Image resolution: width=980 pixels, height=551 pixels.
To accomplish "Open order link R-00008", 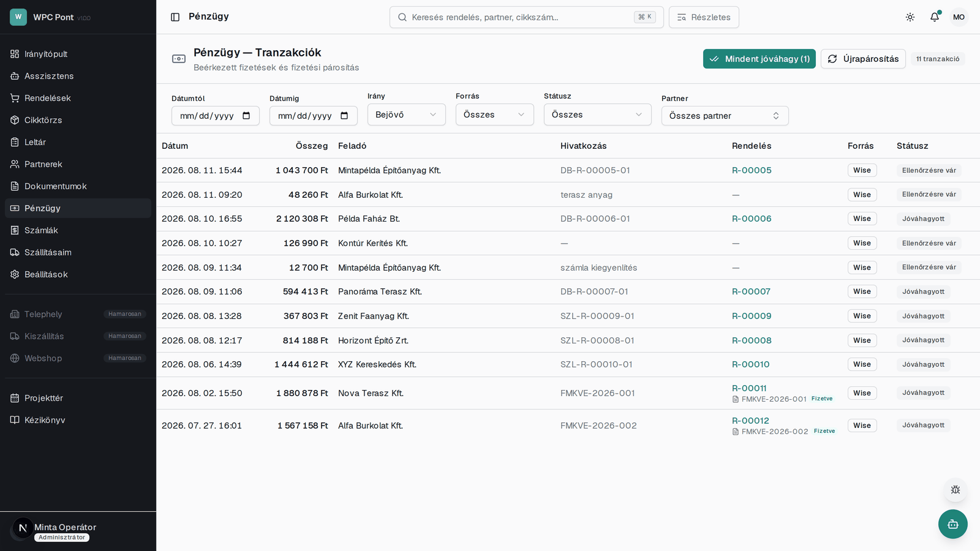I will coord(752,340).
